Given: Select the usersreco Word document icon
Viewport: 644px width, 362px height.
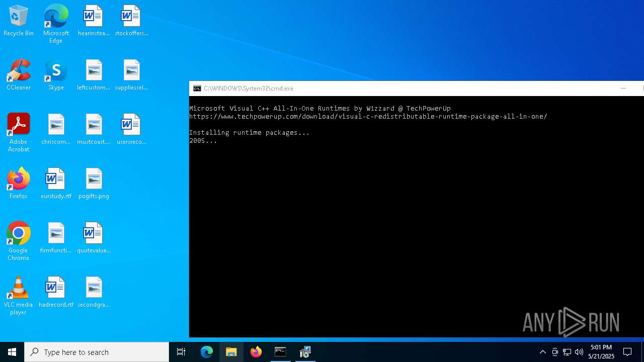Looking at the screenshot, I should pos(131,130).
